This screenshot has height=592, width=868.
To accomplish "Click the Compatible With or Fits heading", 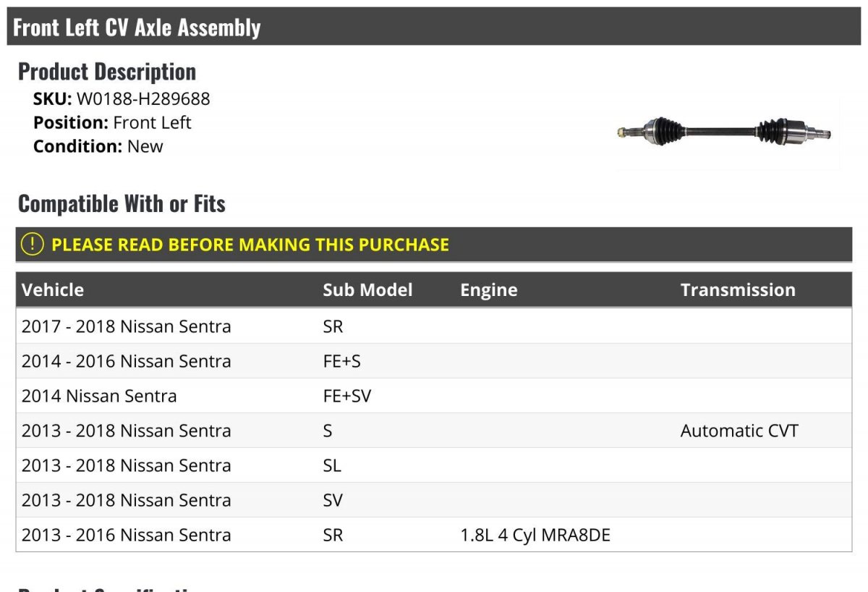I will click(122, 204).
